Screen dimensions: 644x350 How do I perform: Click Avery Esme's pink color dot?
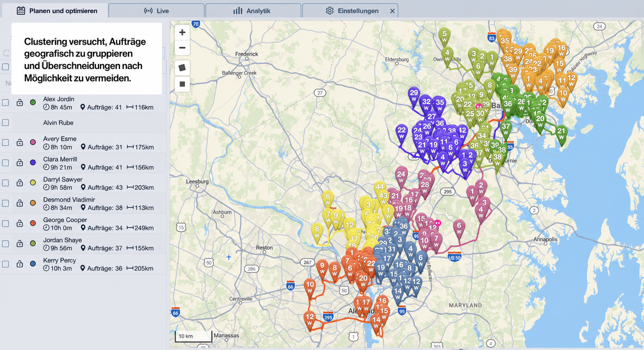click(x=33, y=142)
